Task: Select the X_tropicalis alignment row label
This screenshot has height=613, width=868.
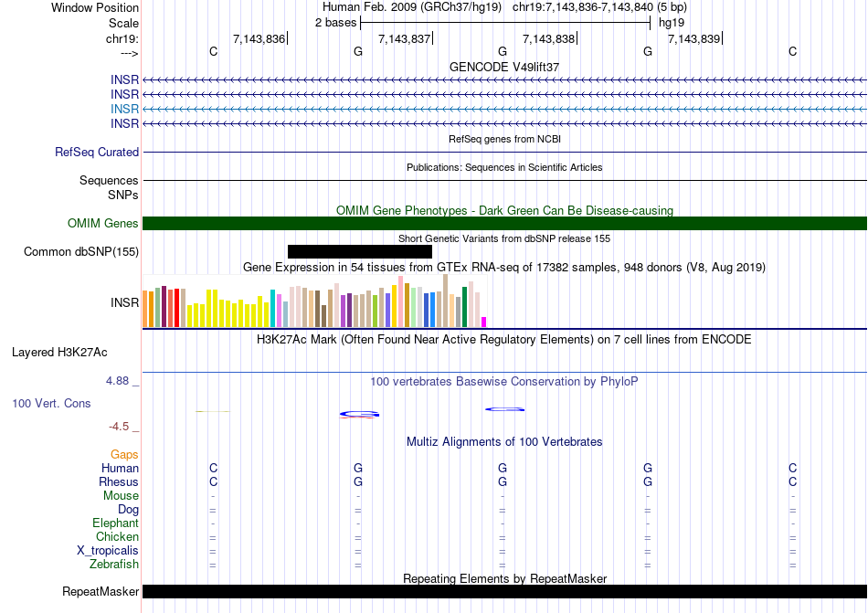Action: click(108, 551)
